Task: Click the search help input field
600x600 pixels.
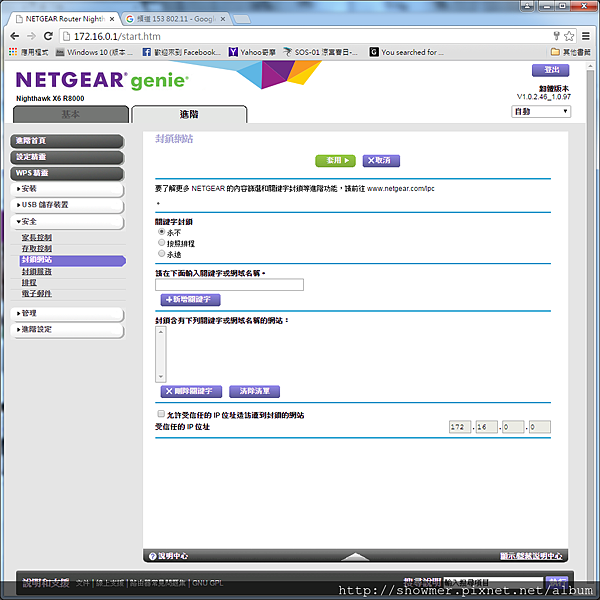Action: (493, 583)
